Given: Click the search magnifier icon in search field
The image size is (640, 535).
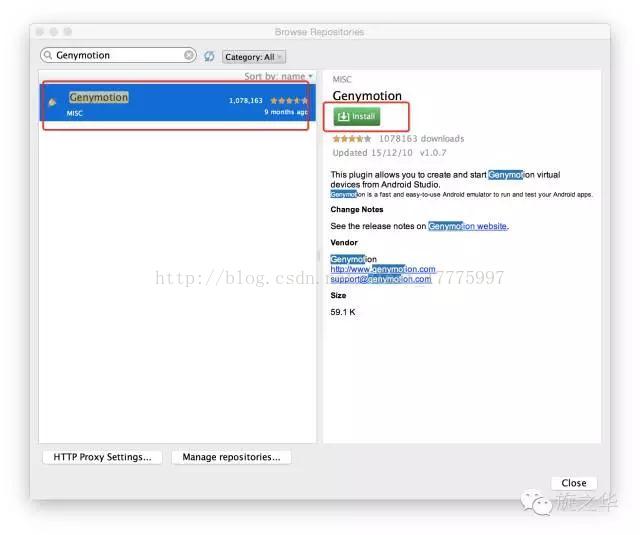Looking at the screenshot, I should (48, 55).
